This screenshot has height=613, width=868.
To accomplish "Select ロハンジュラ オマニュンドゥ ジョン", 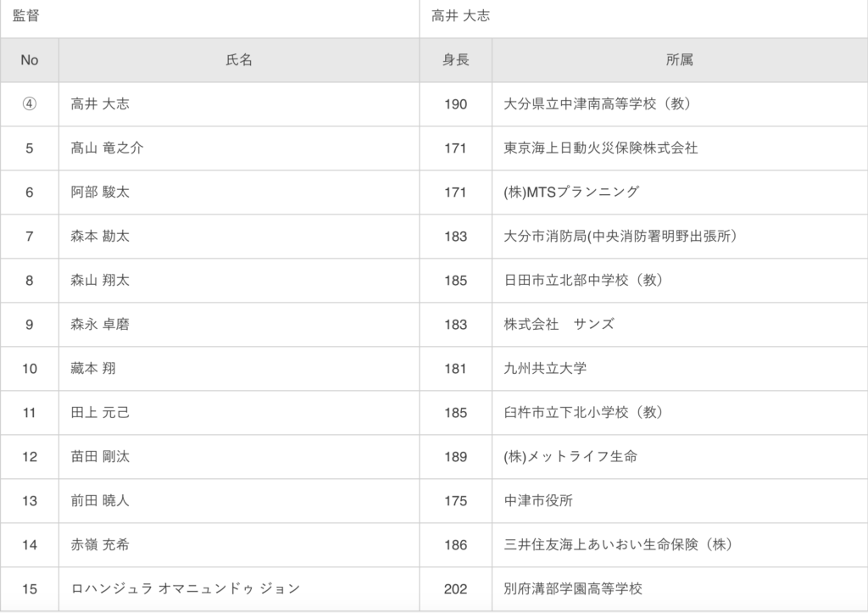I will coord(186,588).
